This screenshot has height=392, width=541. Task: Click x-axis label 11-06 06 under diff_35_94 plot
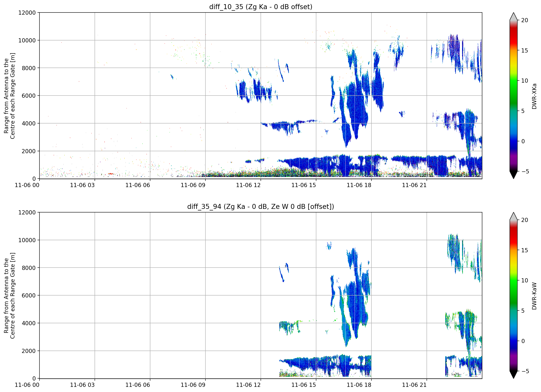coord(138,385)
